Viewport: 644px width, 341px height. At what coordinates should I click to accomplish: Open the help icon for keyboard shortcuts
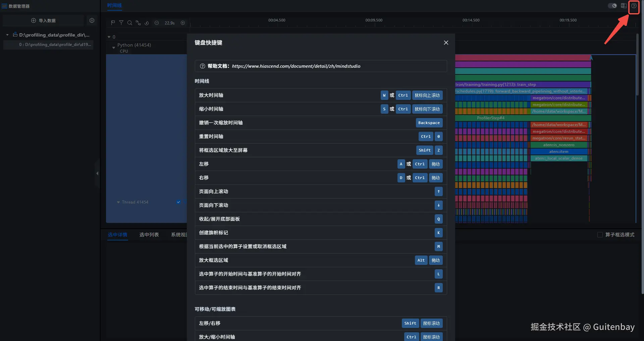point(634,6)
